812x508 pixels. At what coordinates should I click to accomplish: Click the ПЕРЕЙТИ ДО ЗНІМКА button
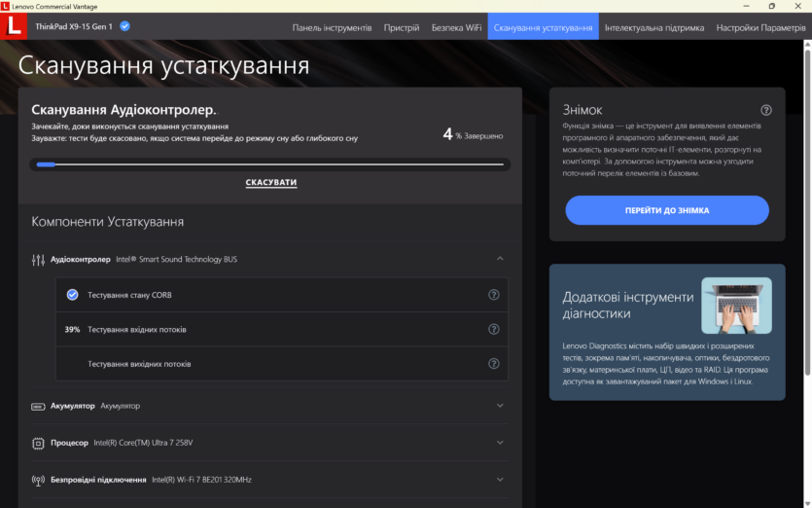click(x=667, y=210)
